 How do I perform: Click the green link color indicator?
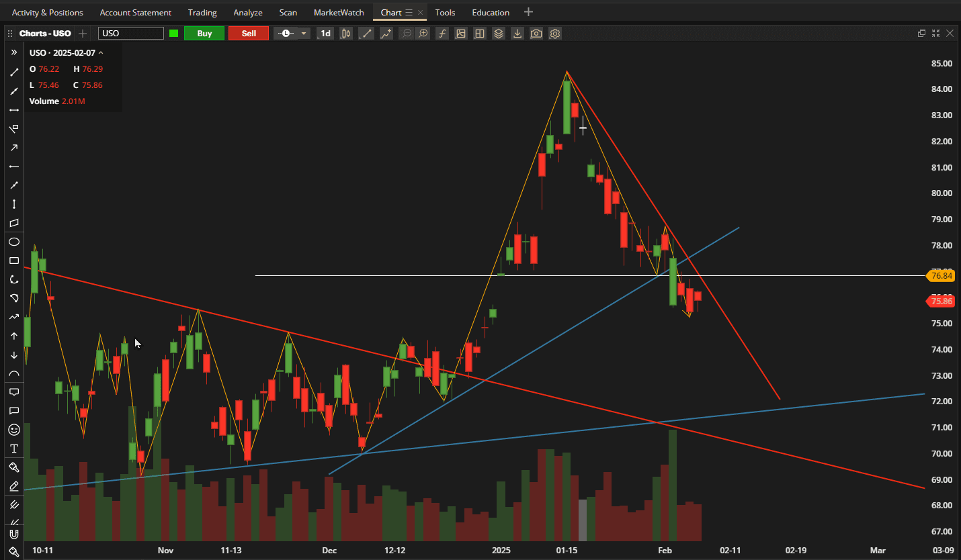pos(174,33)
